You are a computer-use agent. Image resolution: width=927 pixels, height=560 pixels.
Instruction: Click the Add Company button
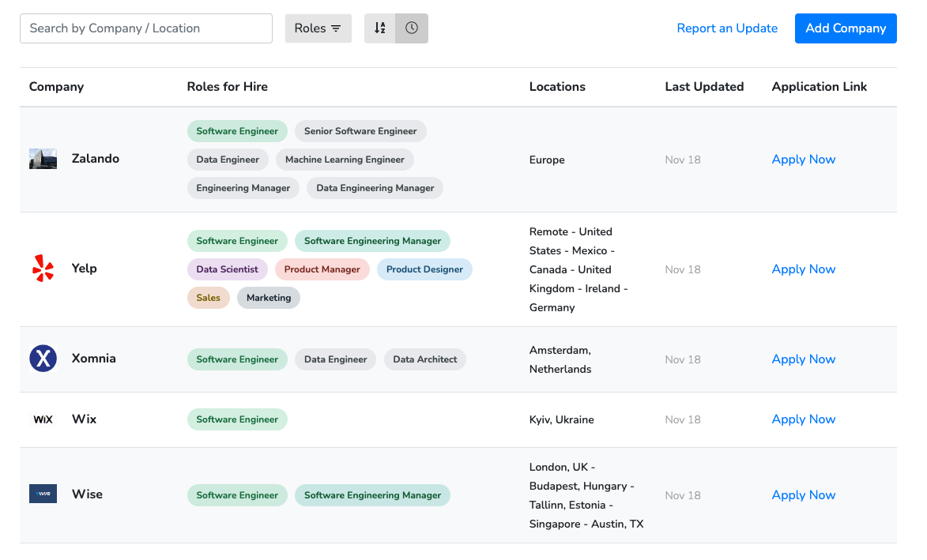[846, 28]
